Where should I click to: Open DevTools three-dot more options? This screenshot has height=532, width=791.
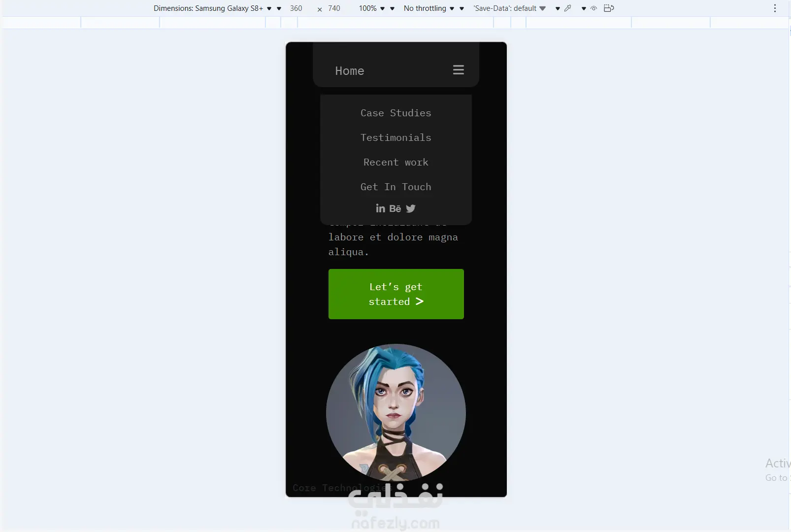775,8
